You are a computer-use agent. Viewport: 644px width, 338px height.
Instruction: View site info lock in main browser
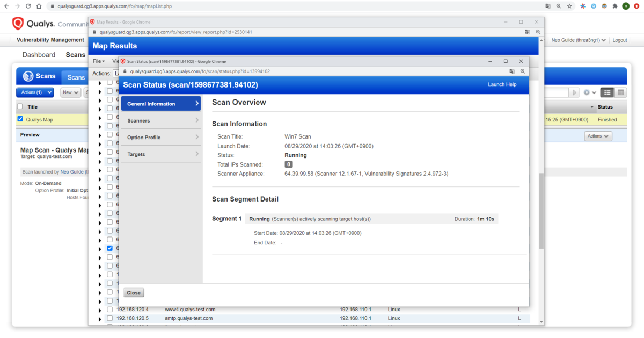click(52, 6)
